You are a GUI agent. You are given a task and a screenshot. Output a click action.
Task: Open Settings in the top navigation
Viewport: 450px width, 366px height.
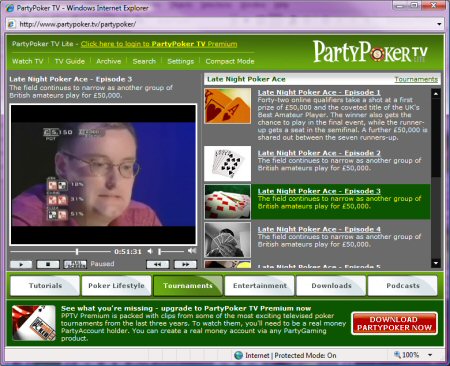(x=180, y=61)
